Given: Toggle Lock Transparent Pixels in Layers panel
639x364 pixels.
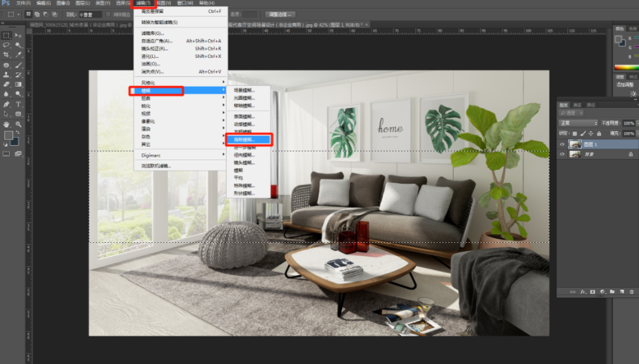Looking at the screenshot, I should 574,133.
